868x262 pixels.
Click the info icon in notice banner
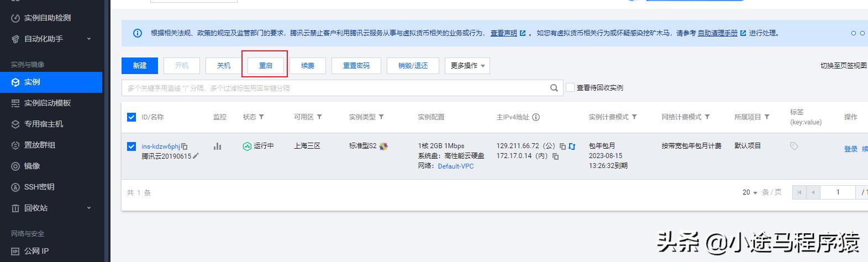pyautogui.click(x=138, y=33)
